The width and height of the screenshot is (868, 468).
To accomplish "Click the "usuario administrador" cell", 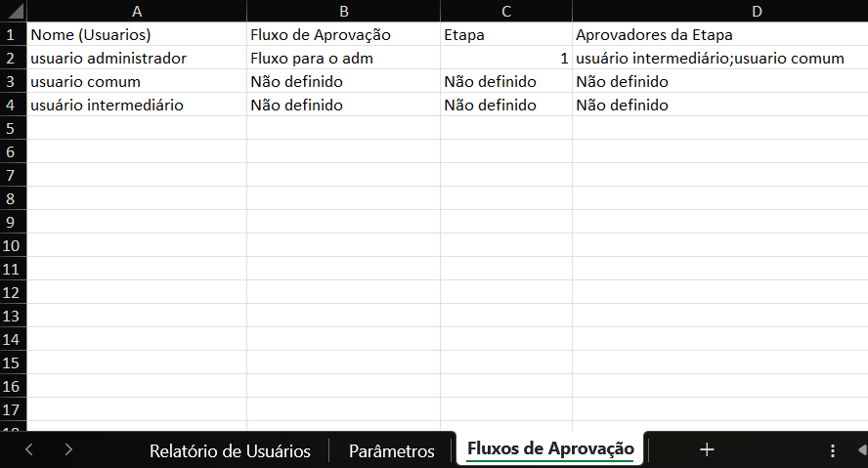I will (x=136, y=59).
